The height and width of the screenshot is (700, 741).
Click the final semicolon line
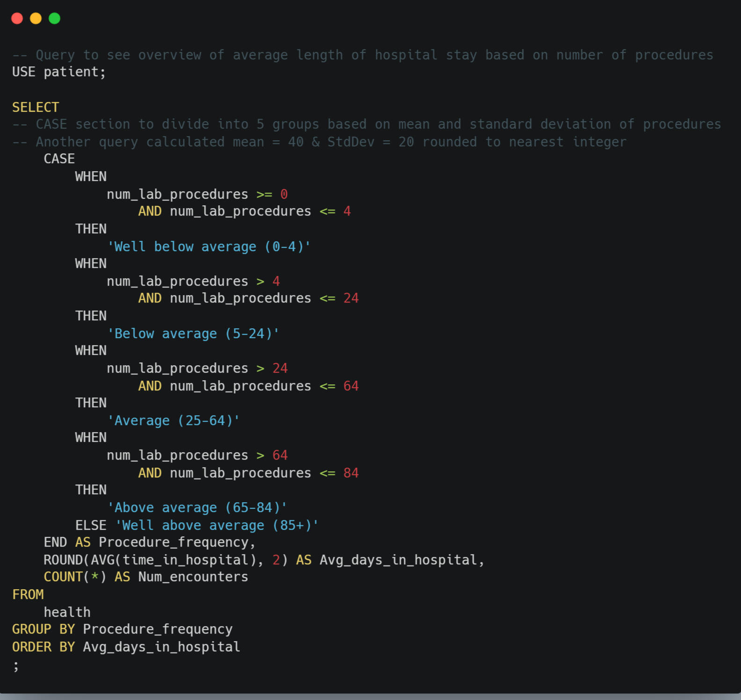pos(16,665)
